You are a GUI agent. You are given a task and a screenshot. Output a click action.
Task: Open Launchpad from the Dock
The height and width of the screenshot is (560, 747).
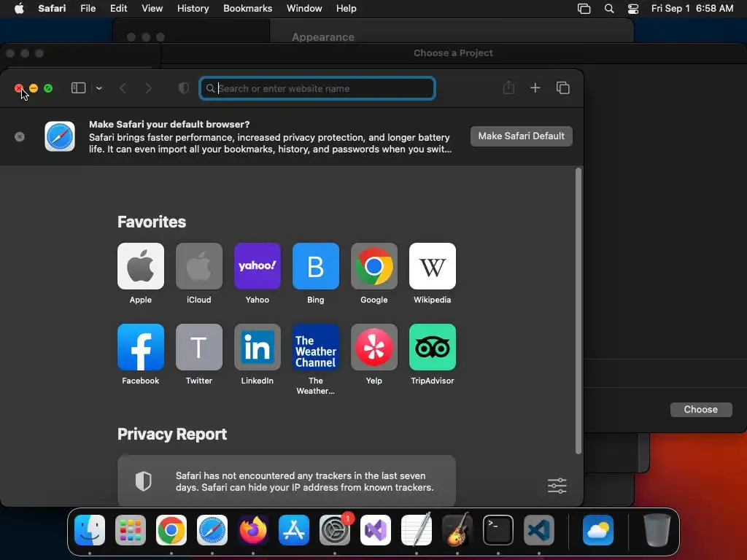[131, 530]
